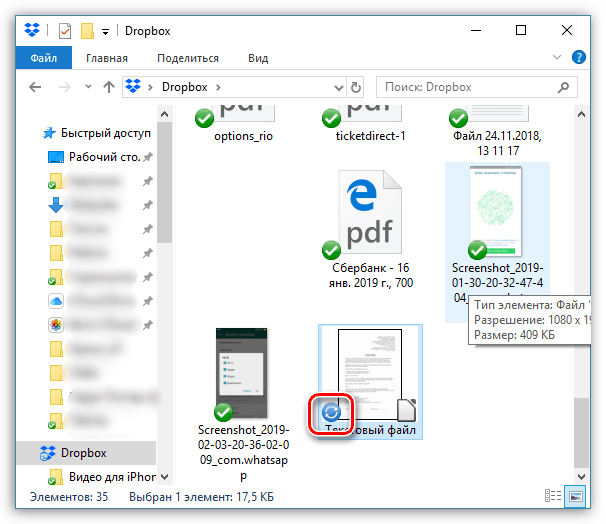Go back with the left arrow
Screen dimensions: 606x524
point(35,87)
